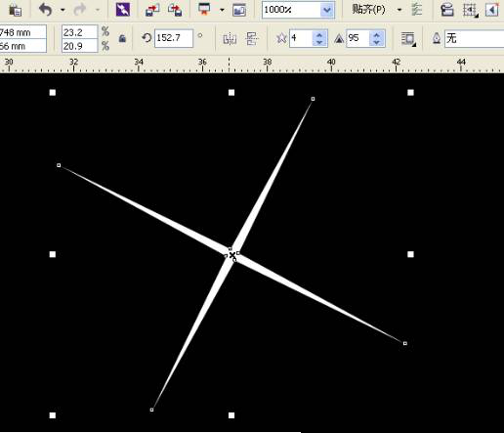Open the outline width box showing 无

(475, 38)
